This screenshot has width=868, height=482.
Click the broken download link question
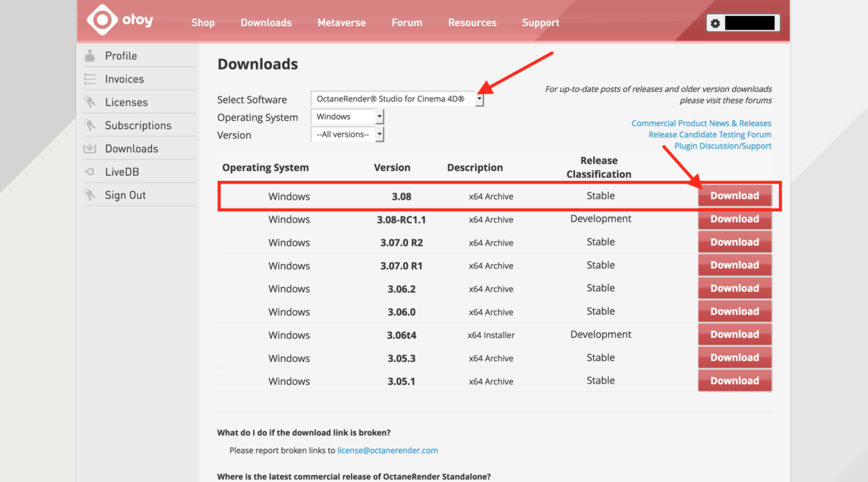pos(304,433)
